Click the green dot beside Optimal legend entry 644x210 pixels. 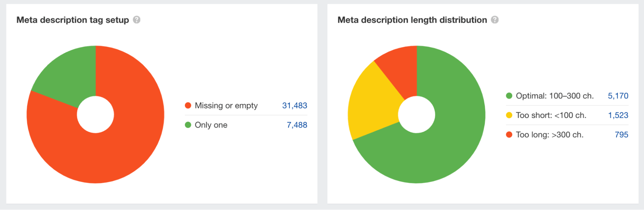[x=509, y=96]
